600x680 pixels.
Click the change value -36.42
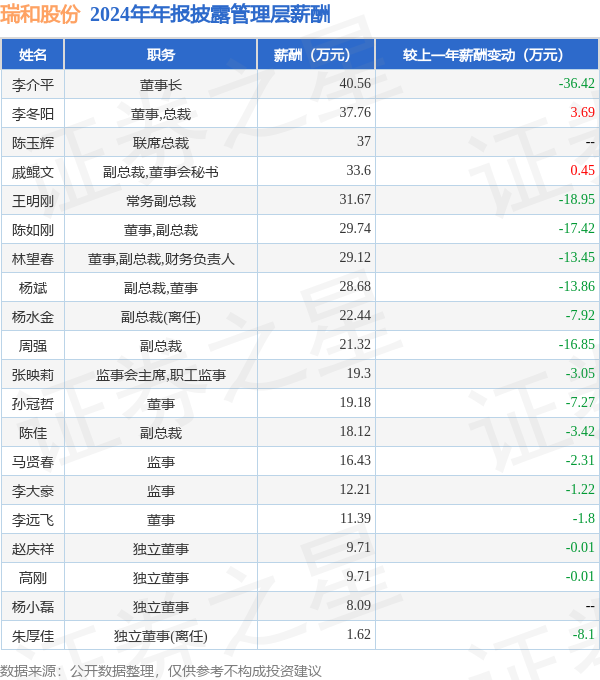click(x=577, y=83)
